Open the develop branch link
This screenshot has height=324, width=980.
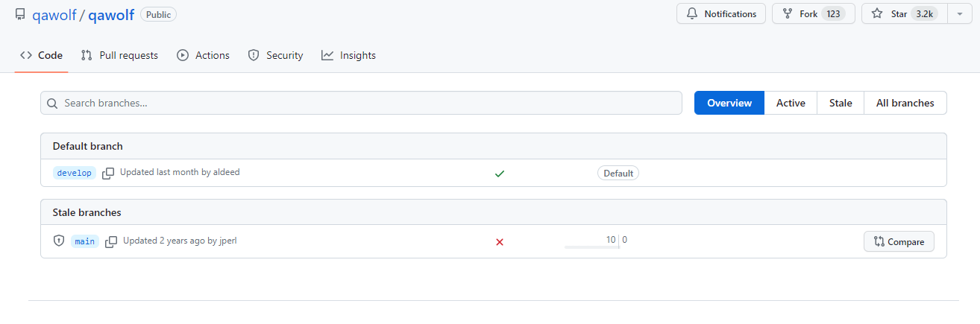[75, 173]
